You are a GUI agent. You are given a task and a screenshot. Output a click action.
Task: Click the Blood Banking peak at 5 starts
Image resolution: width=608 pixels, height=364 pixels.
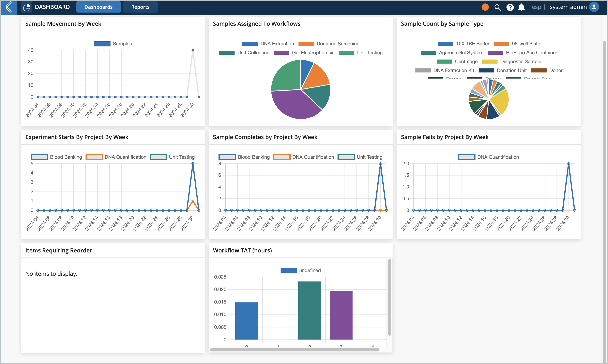point(193,164)
